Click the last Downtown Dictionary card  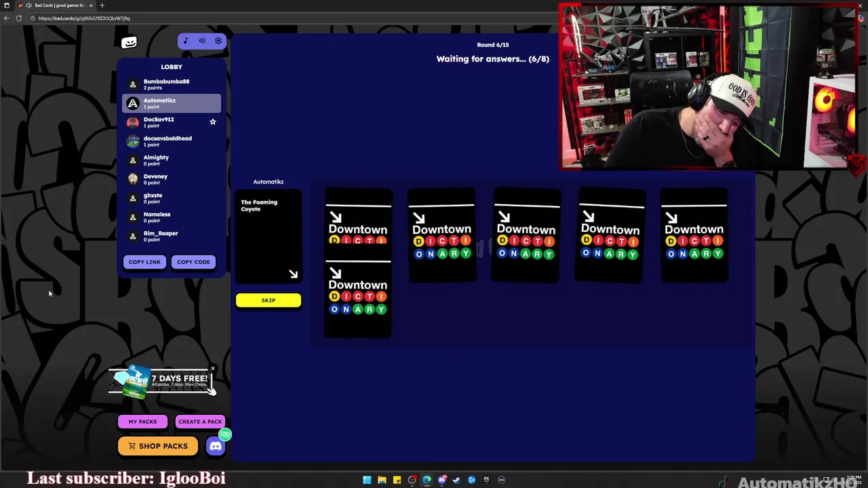pos(694,235)
